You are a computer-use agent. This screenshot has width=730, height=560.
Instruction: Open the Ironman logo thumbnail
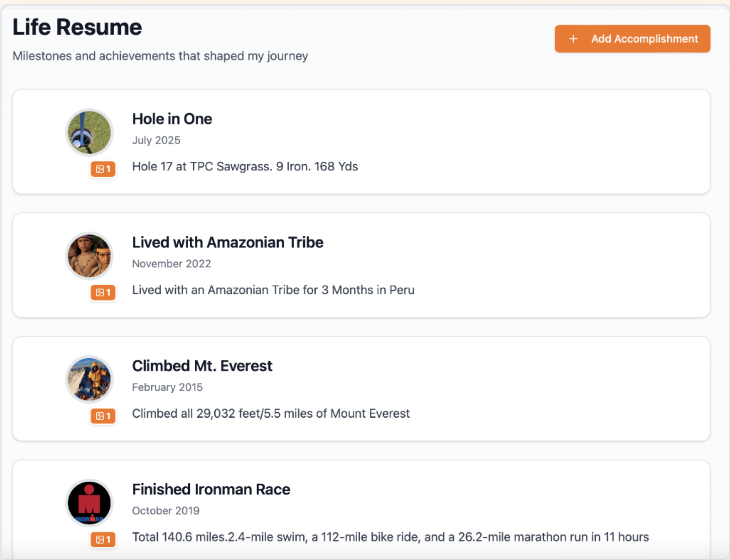coord(89,503)
